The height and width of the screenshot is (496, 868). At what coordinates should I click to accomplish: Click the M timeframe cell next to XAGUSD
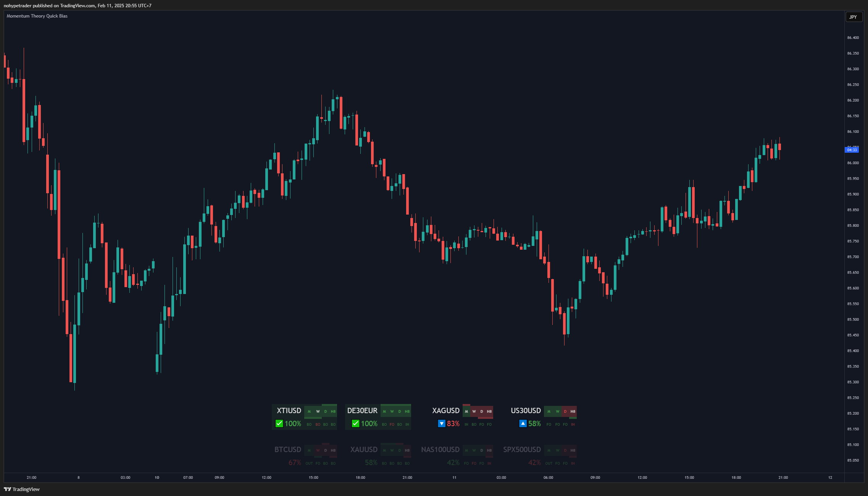click(466, 412)
